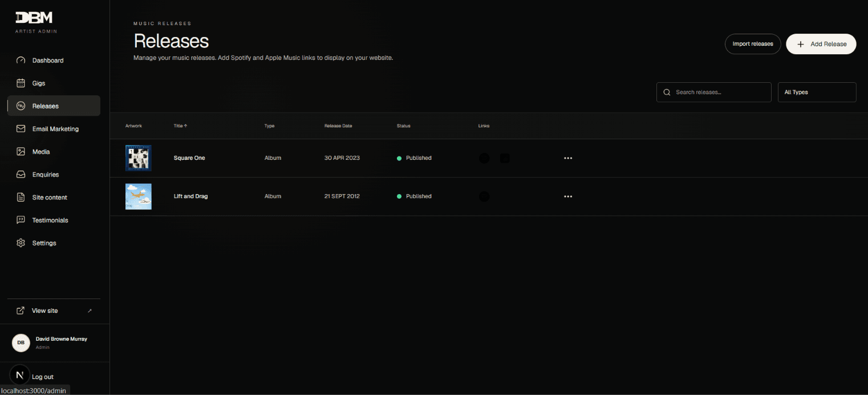
Task: Open the View site link
Action: coord(54,311)
